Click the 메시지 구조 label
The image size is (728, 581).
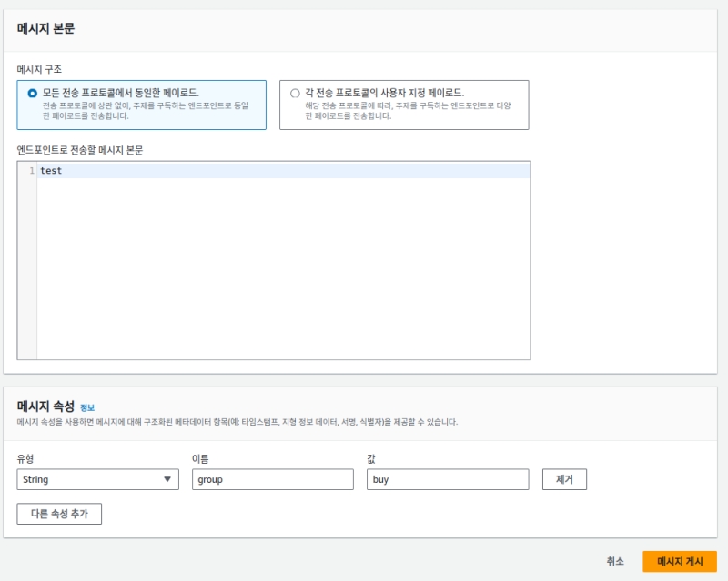click(x=39, y=69)
